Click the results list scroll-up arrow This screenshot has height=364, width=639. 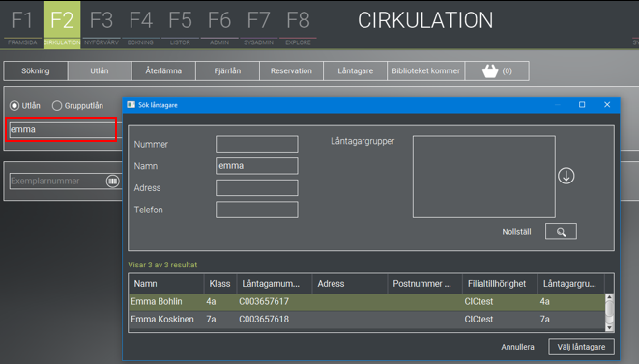pyautogui.click(x=609, y=297)
